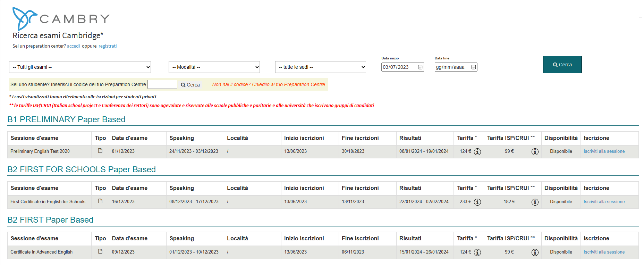Click info icon beside 233 € tariff
Viewport: 644px width, 265px height.
[477, 202]
